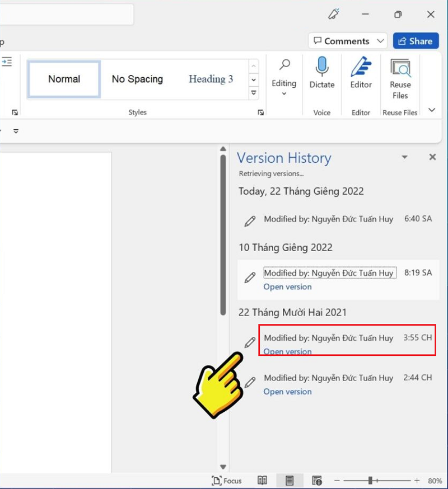The image size is (448, 489).
Task: Open the Editor pen icon
Action: 361,68
